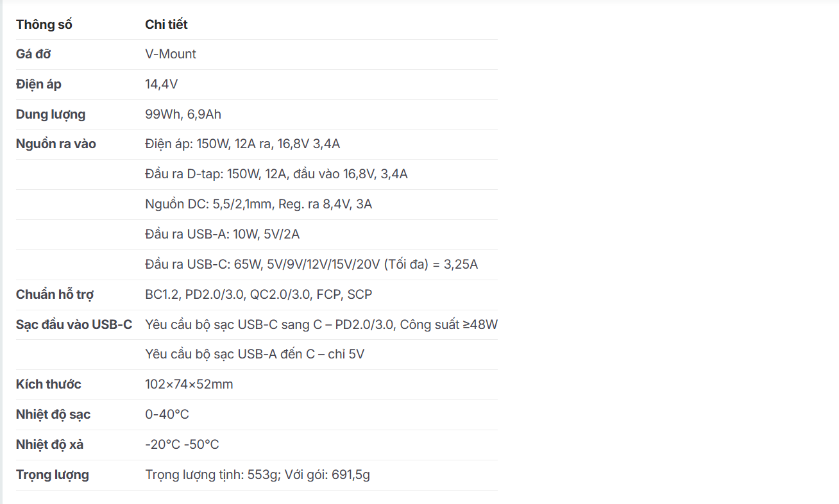Screen dimensions: 839x504
Task: Select the "Gá đỡ" row label
Action: click(33, 54)
